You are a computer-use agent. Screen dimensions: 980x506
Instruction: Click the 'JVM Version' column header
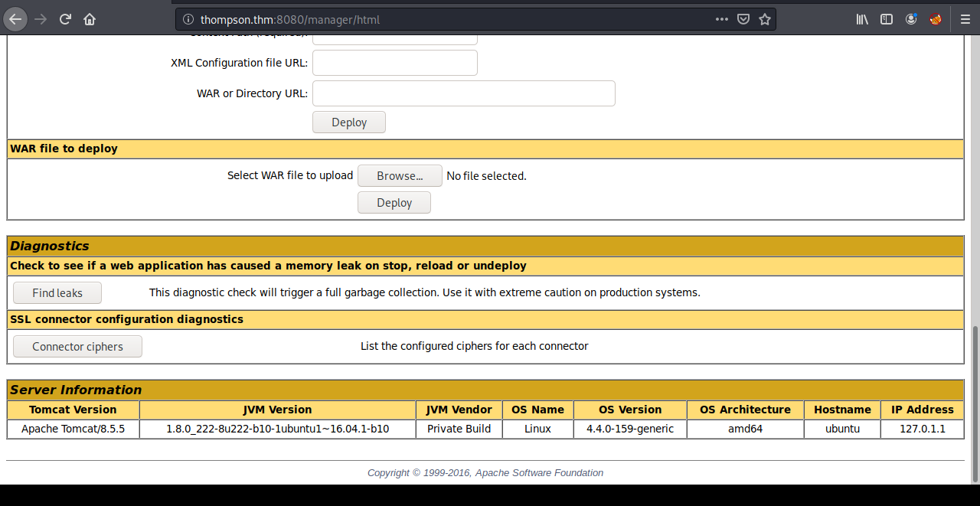point(277,410)
